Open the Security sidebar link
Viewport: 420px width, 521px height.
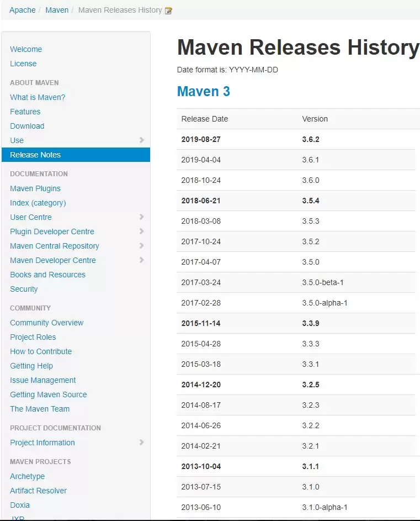click(x=24, y=289)
